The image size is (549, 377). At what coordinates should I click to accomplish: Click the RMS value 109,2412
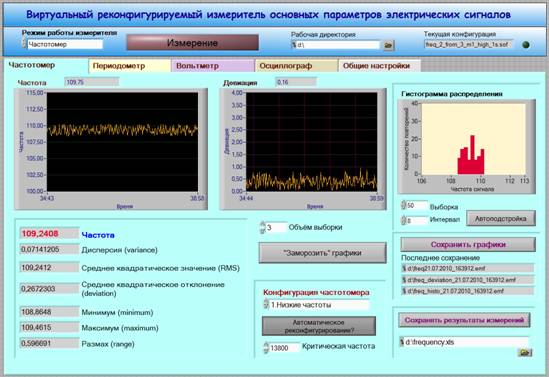[49, 267]
